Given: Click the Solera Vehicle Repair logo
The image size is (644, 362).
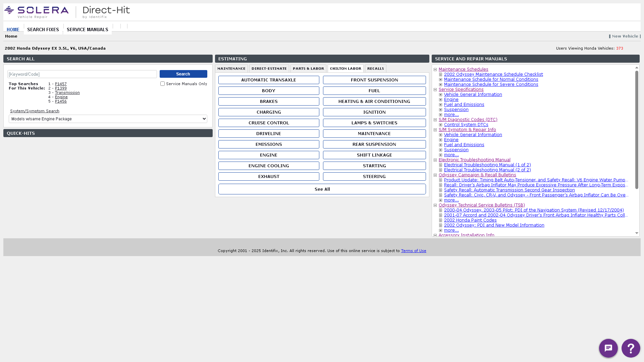Looking at the screenshot, I should click(36, 11).
